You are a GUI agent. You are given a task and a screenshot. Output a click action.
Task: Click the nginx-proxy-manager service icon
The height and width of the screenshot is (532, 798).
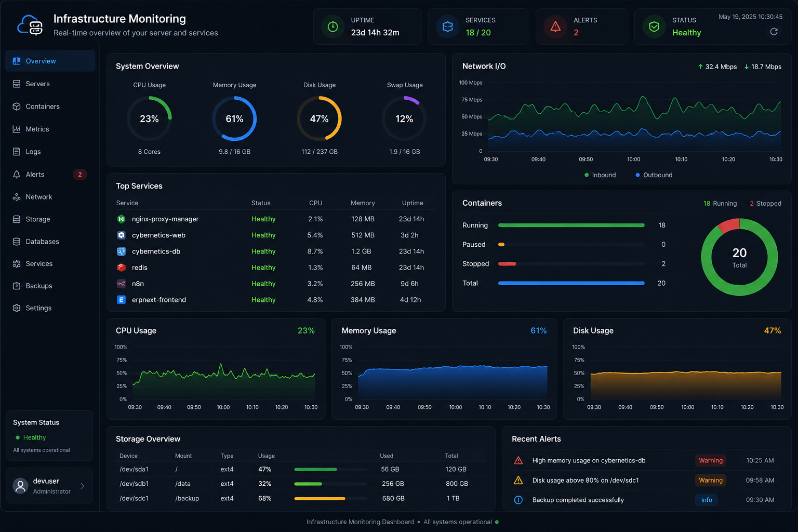coord(121,219)
